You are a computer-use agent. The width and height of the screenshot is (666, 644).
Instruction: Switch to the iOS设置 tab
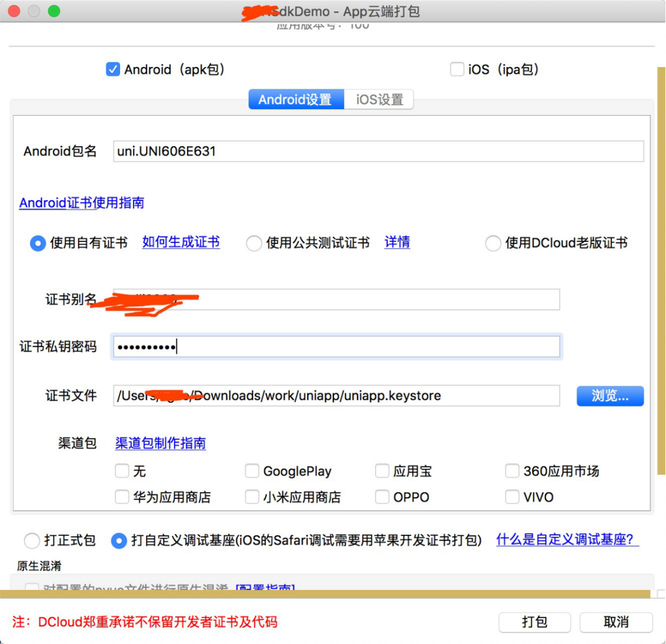coord(378,99)
